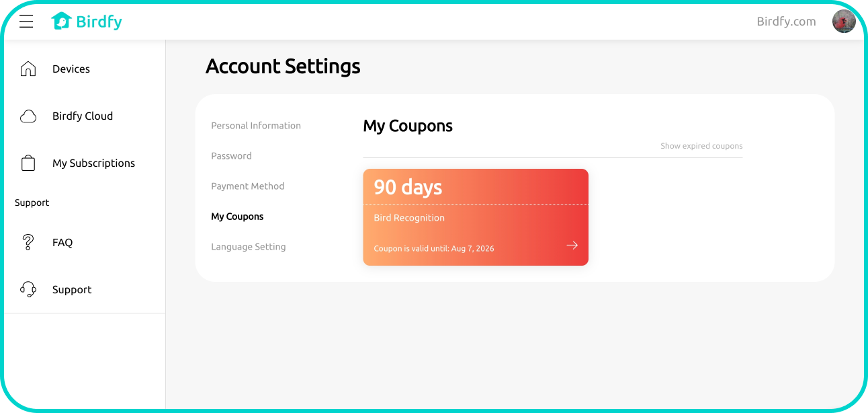
Task: Open the Password settings section
Action: click(231, 156)
